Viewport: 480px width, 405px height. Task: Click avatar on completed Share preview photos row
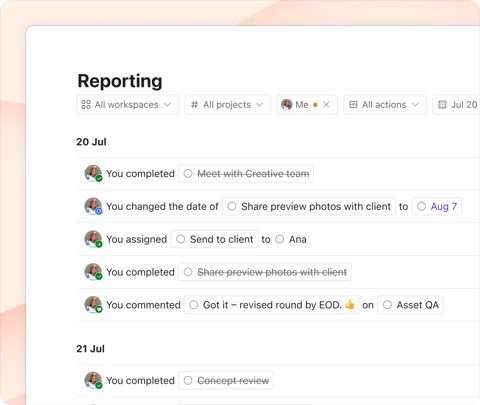pyautogui.click(x=93, y=272)
